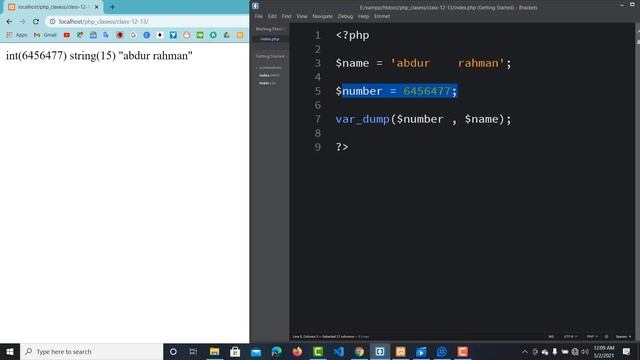The width and height of the screenshot is (640, 360).
Task: Expand the Getting Started project dropdown
Action: coord(271,56)
